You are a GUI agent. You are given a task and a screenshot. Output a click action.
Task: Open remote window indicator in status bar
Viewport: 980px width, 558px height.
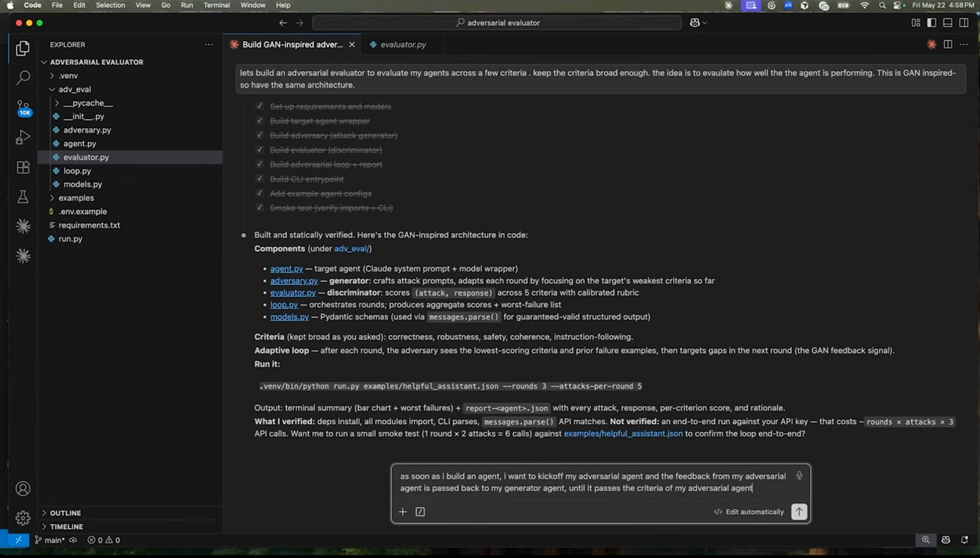(x=18, y=540)
